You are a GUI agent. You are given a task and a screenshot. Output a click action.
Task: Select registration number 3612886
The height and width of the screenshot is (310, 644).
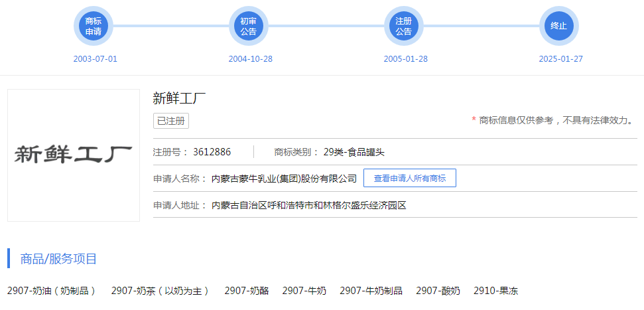point(212,152)
